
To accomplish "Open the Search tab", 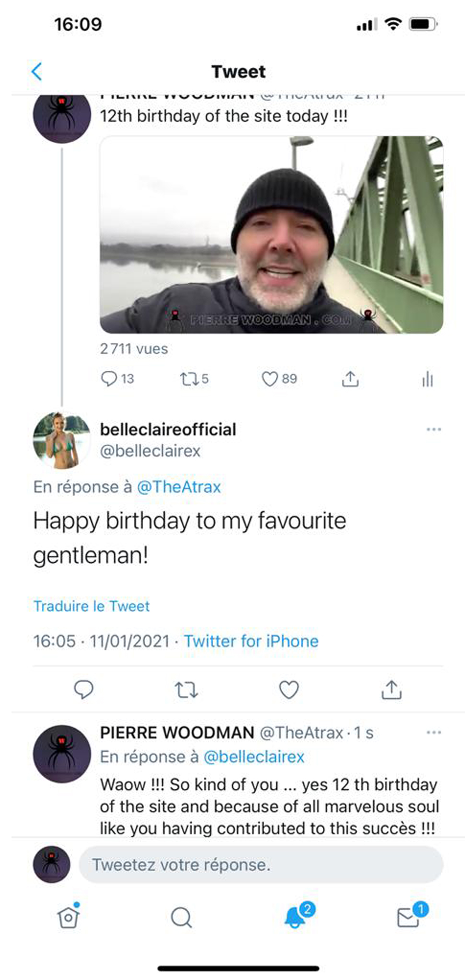I will click(181, 918).
